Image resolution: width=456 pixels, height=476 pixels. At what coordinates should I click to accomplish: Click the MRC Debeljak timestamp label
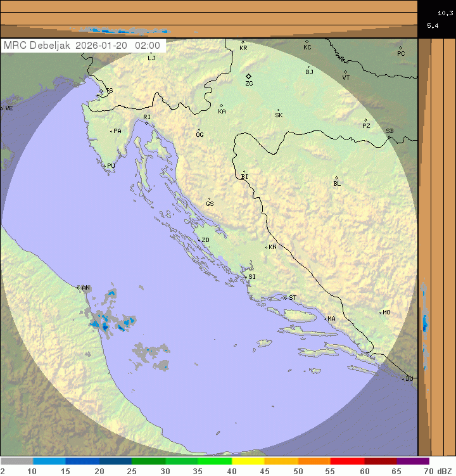pos(82,46)
